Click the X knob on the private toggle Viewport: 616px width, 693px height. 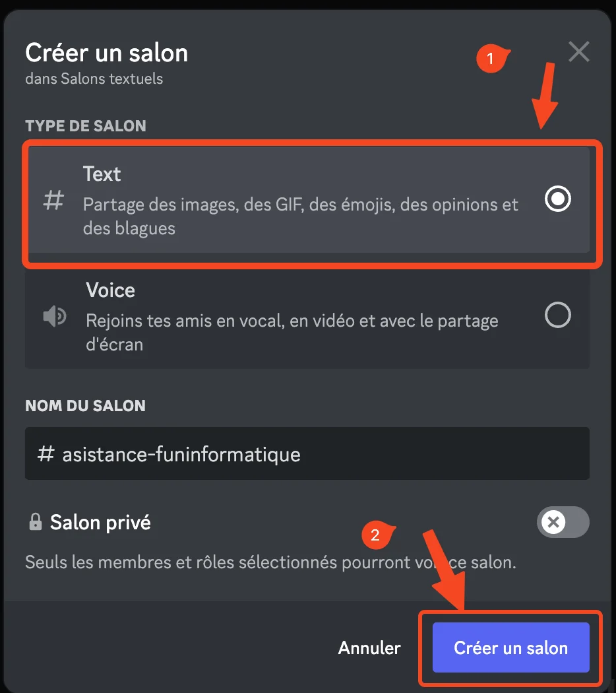tap(553, 522)
